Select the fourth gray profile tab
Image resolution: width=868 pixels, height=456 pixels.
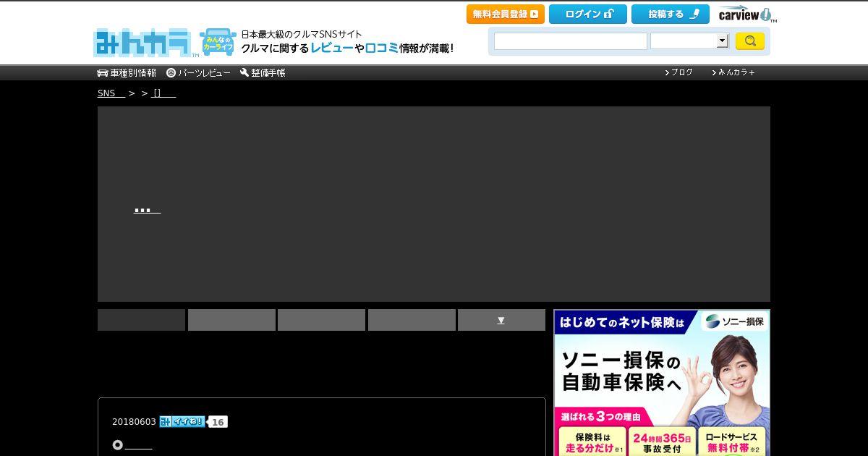click(x=412, y=320)
